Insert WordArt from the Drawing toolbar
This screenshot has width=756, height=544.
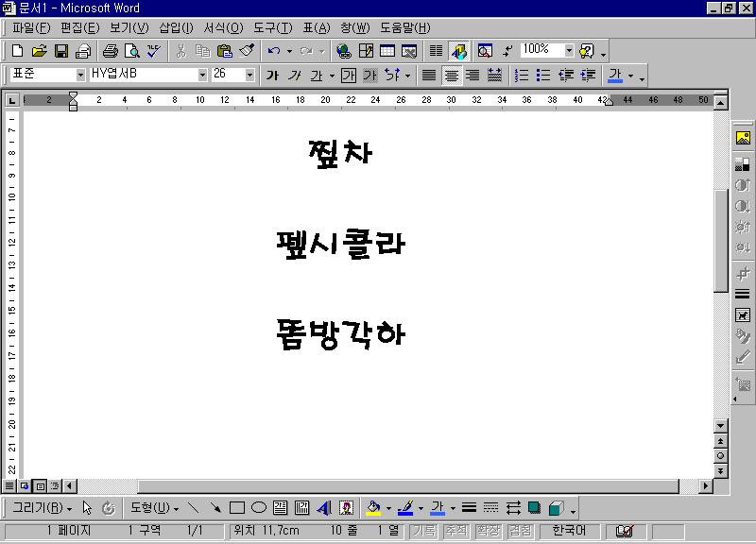(x=324, y=508)
